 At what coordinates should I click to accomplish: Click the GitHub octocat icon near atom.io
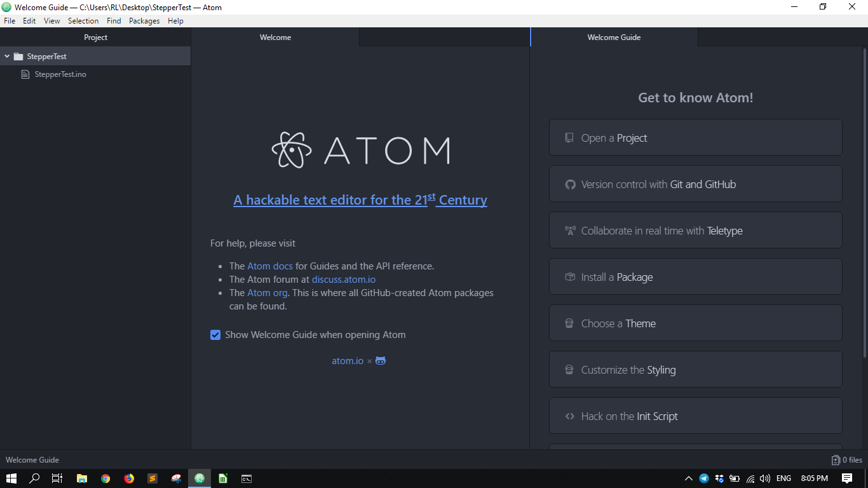click(x=381, y=360)
